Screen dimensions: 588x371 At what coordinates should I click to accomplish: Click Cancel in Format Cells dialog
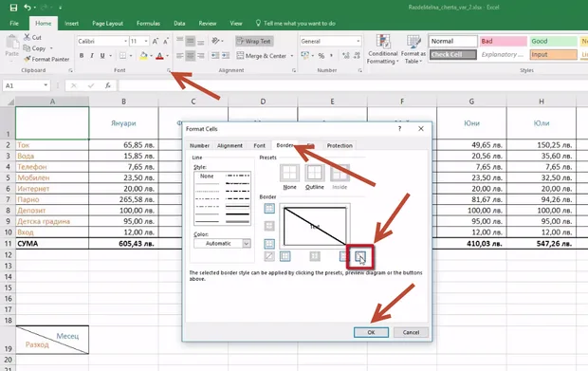(411, 332)
